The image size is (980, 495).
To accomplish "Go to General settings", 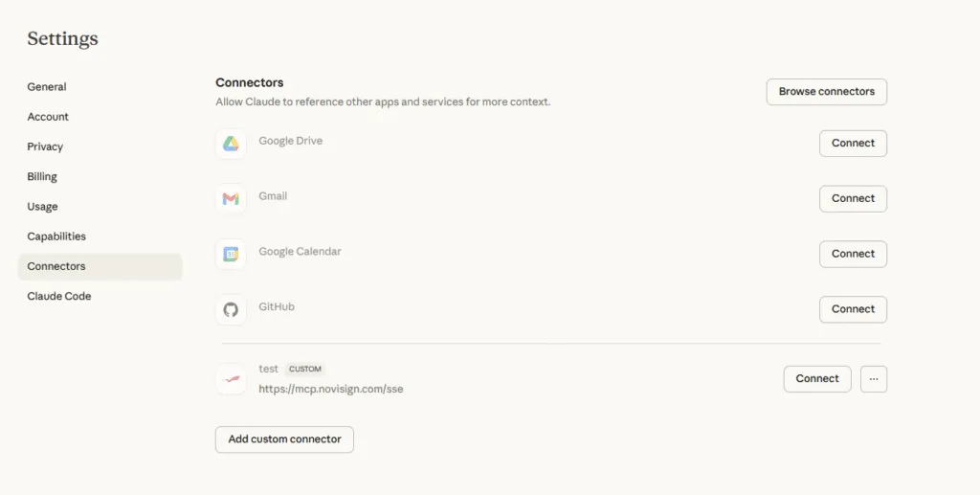I will pyautogui.click(x=47, y=87).
